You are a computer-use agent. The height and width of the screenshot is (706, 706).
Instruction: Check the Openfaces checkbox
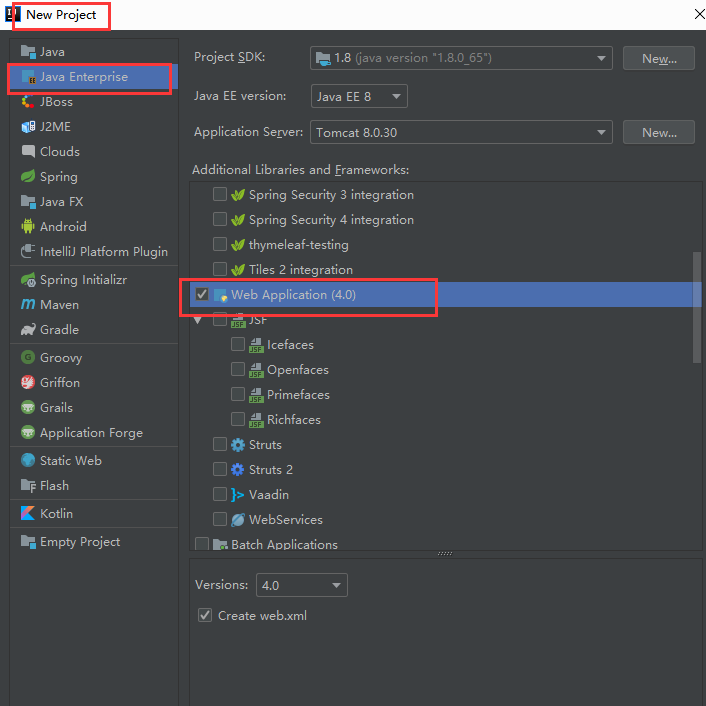pos(238,369)
